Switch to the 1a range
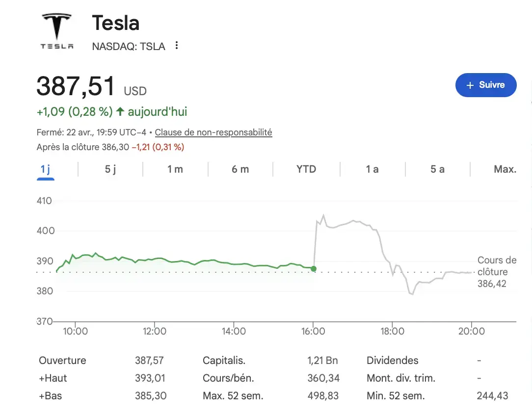532x415 pixels. point(372,169)
